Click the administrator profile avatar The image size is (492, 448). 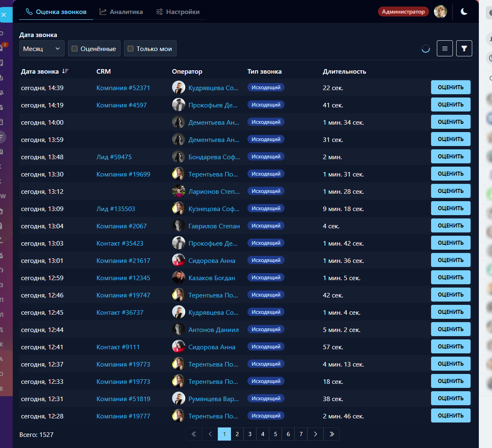click(440, 12)
